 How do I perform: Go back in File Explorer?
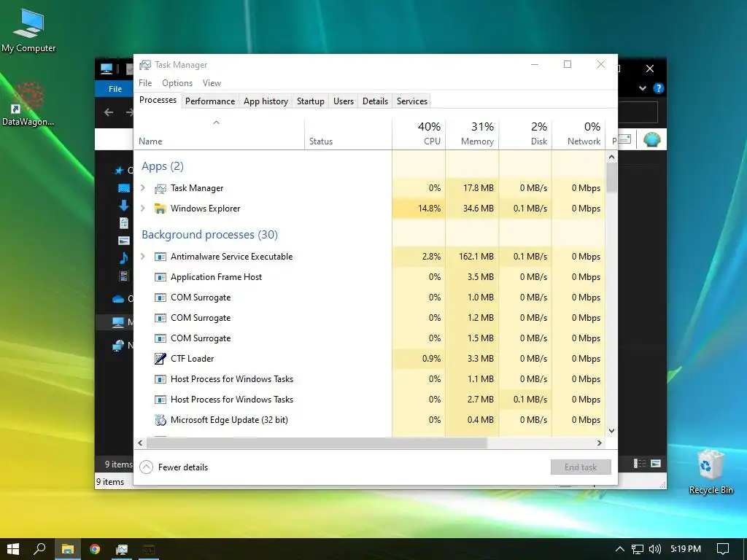pos(109,112)
